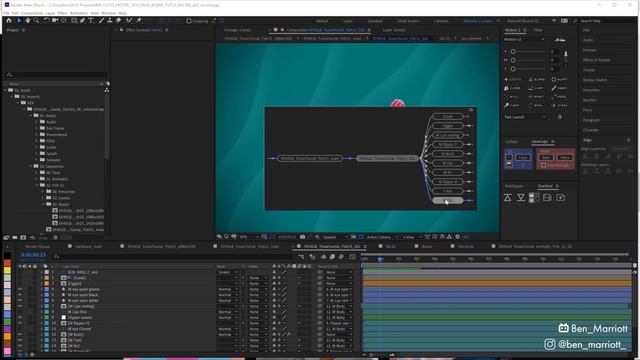Open blending mode dropdown for M Lips Kiss layer

pyautogui.click(x=228, y=312)
